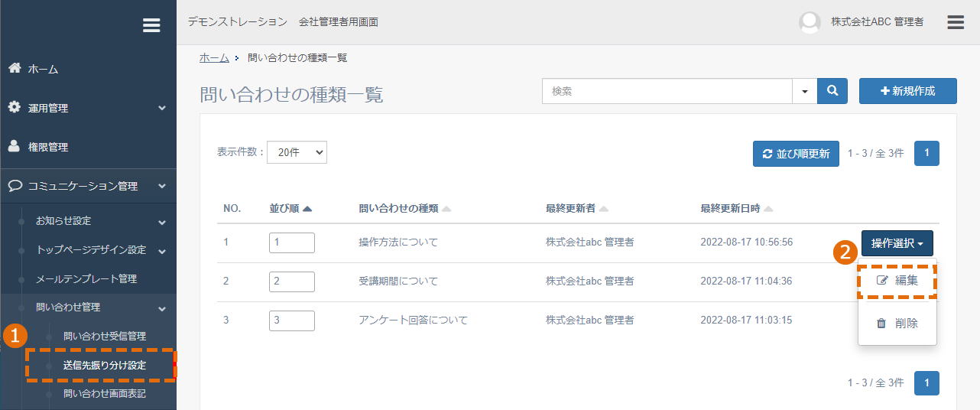Collapse 問い合わせ管理 chevron

point(162,308)
